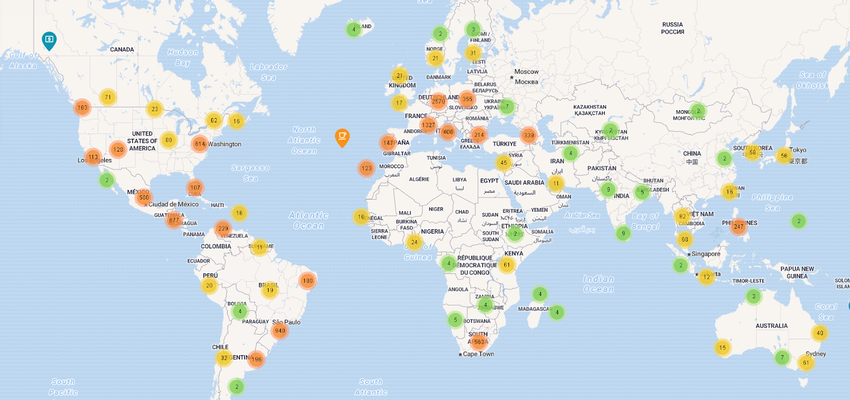The height and width of the screenshot is (400, 850).
Task: Open the 16 cluster at Taiwan
Action: point(730,192)
